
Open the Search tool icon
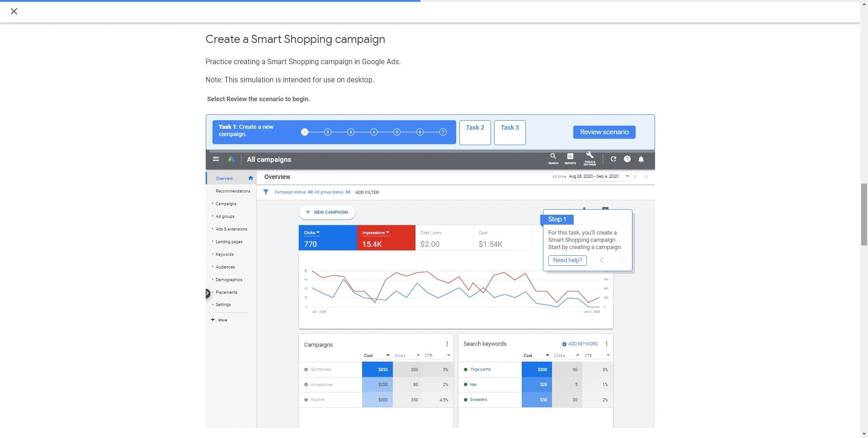coord(553,158)
